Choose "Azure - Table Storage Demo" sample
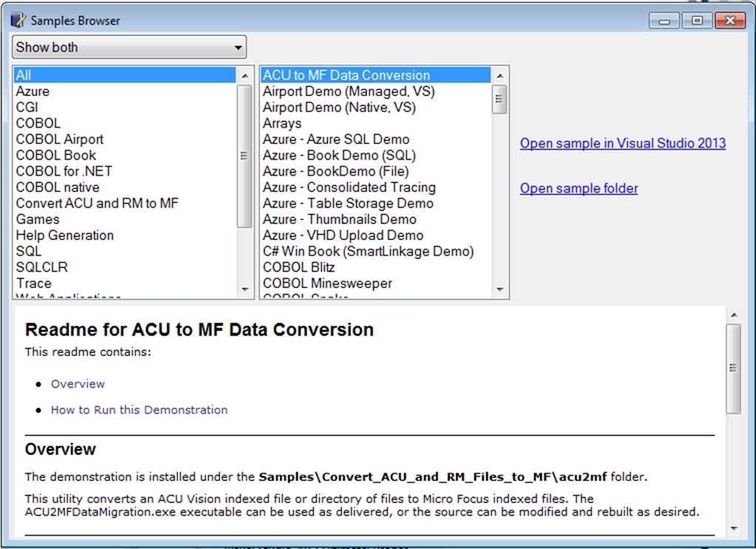 pos(375,203)
